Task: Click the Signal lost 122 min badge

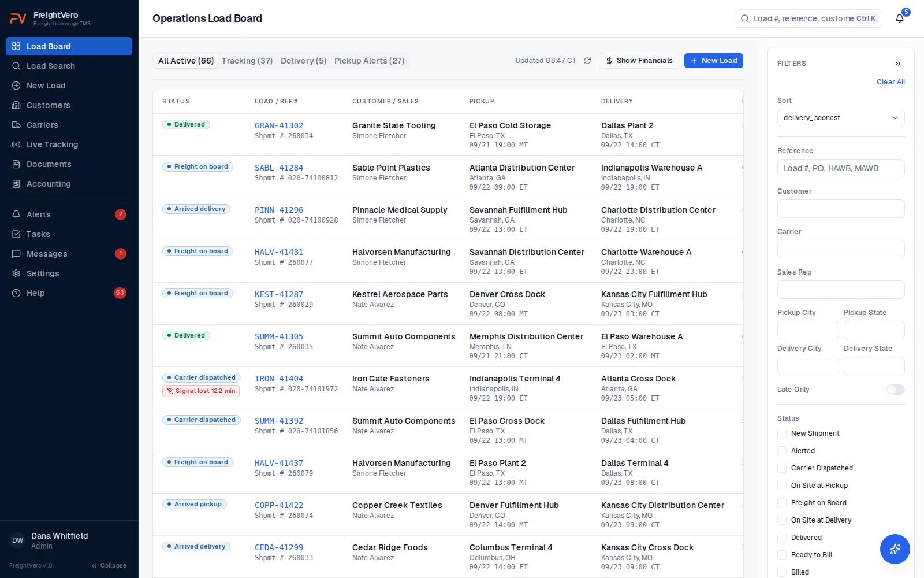Action: coord(201,391)
